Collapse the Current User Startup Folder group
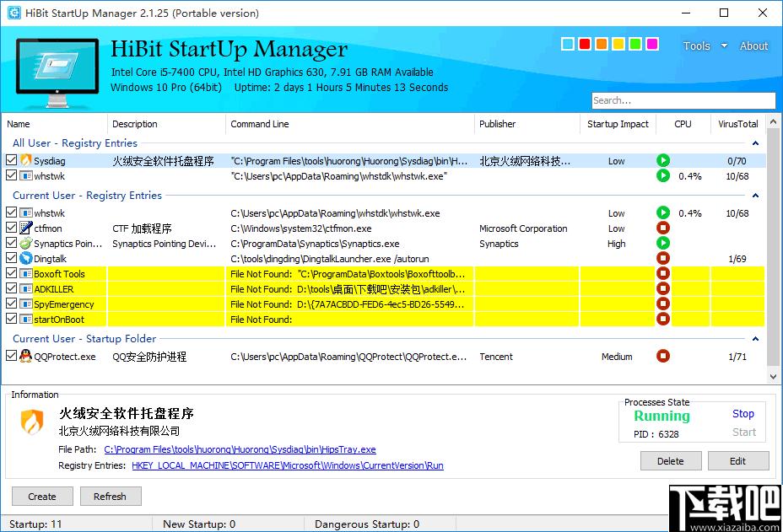Image resolution: width=783 pixels, height=532 pixels. [x=755, y=339]
